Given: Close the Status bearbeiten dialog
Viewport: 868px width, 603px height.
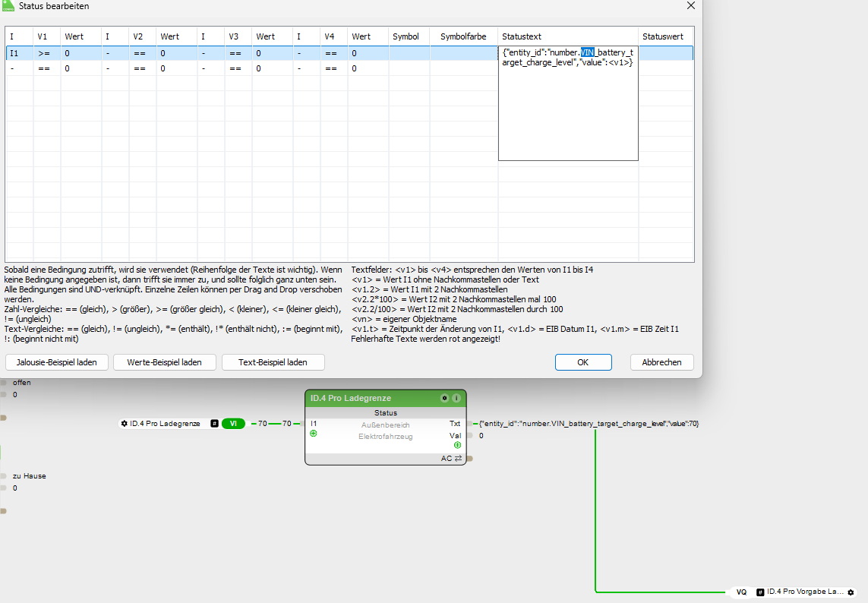Looking at the screenshot, I should coord(691,5).
